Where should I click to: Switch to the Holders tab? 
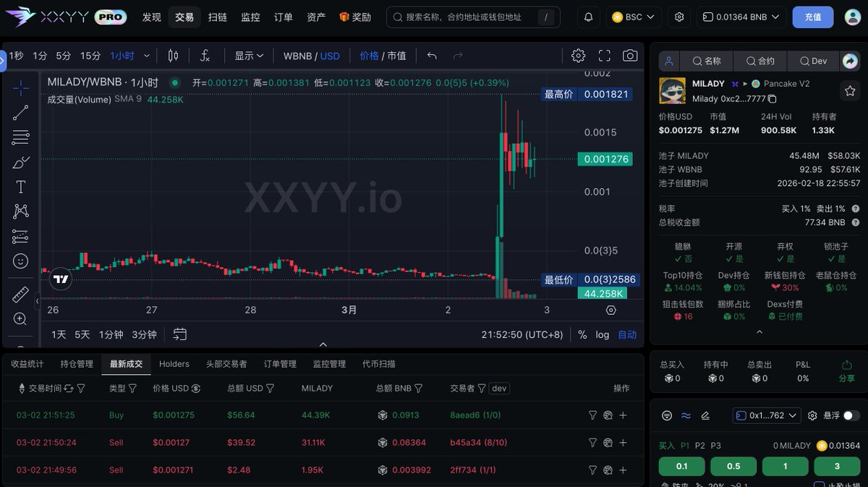174,364
